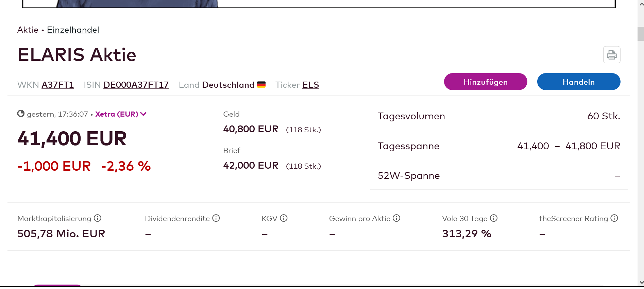Click the scroll up arrow

pyautogui.click(x=641, y=4)
